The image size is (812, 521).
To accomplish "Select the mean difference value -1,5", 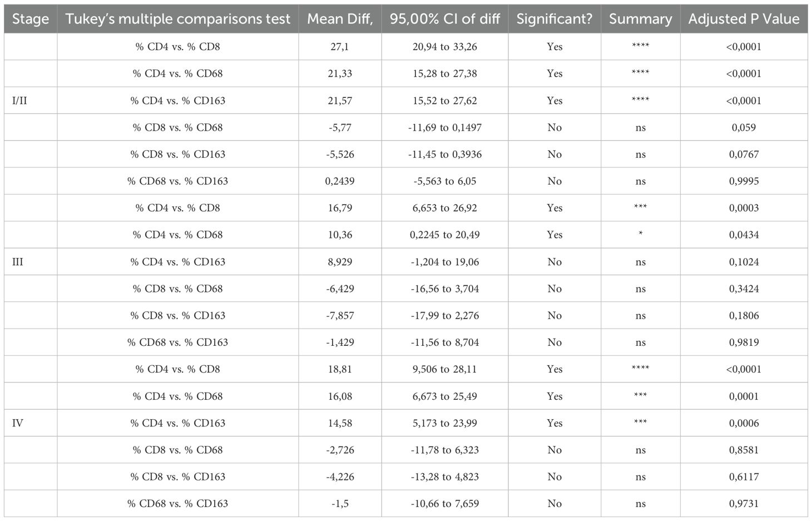I will tap(340, 504).
